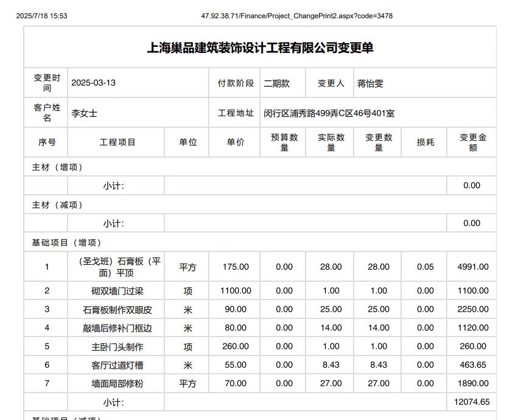Screen dimensions: 518x420
Task: Click the 损耗 column header
Action: tap(425, 142)
